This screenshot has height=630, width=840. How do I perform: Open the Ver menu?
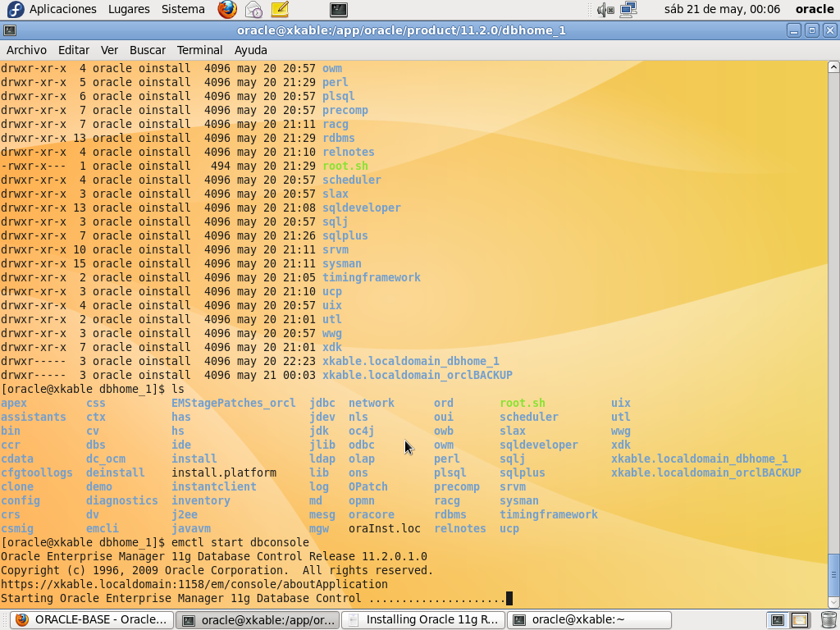click(109, 50)
